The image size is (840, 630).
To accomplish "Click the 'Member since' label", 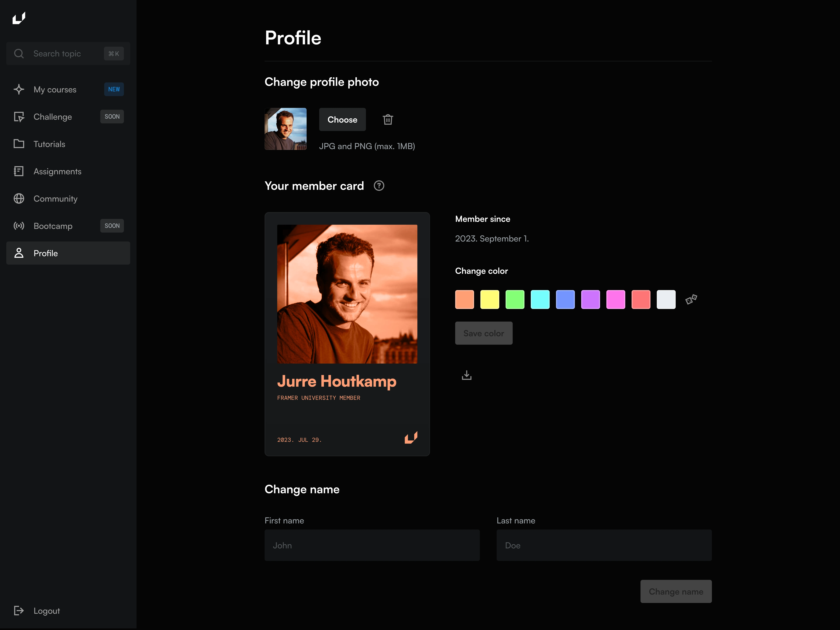I will coord(482,219).
